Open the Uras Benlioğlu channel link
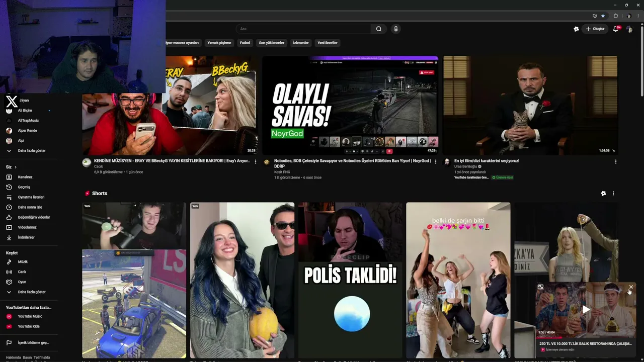644x362 pixels. (466, 166)
